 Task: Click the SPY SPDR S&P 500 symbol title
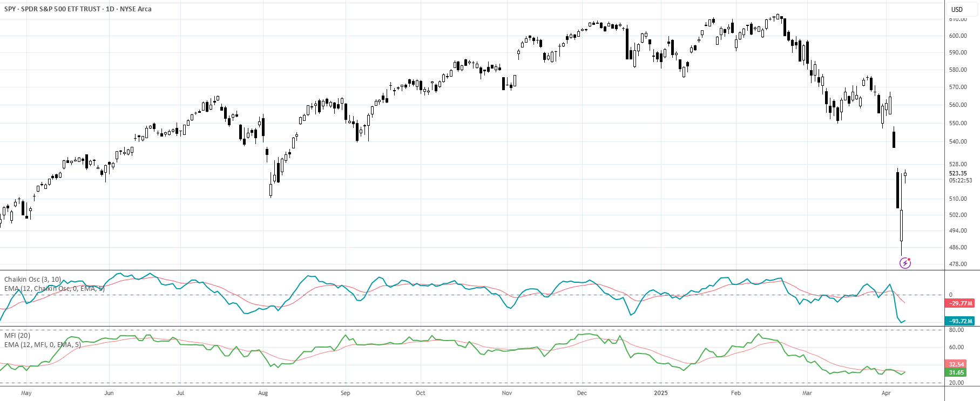78,9
